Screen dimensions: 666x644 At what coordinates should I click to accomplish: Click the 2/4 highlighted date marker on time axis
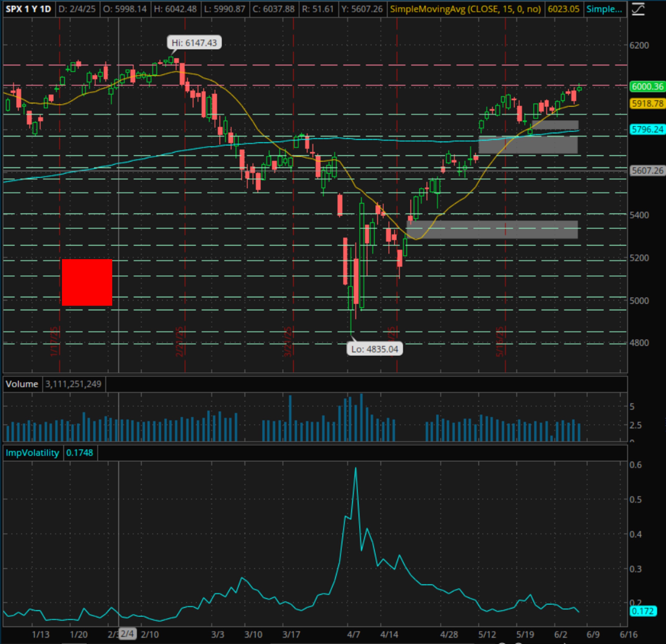coord(127,634)
